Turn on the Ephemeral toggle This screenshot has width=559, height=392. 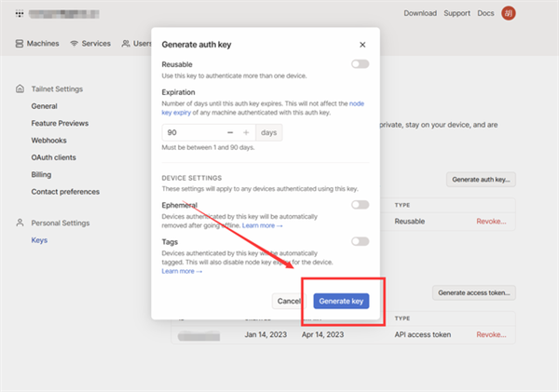360,205
